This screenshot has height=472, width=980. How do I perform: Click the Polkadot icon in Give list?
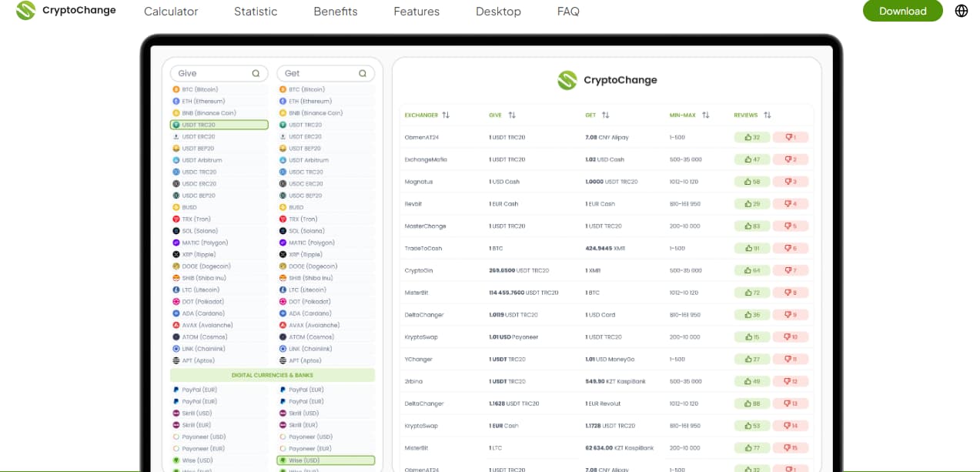coord(176,302)
